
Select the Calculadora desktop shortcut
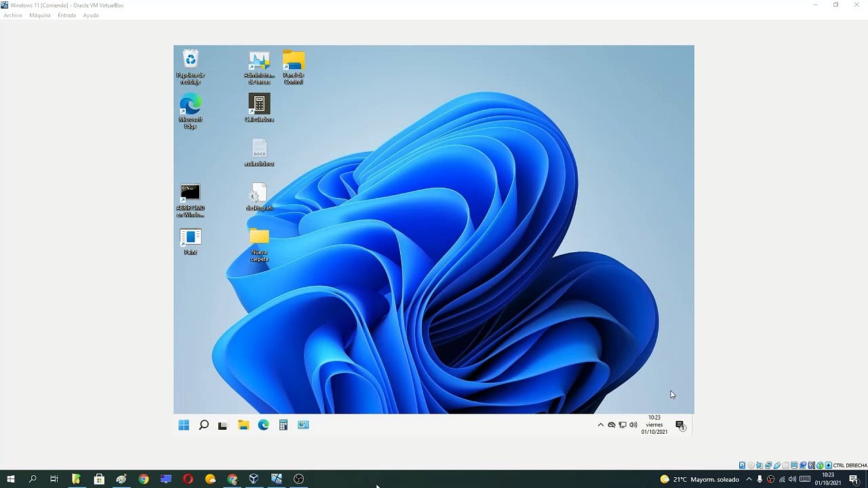[259, 108]
